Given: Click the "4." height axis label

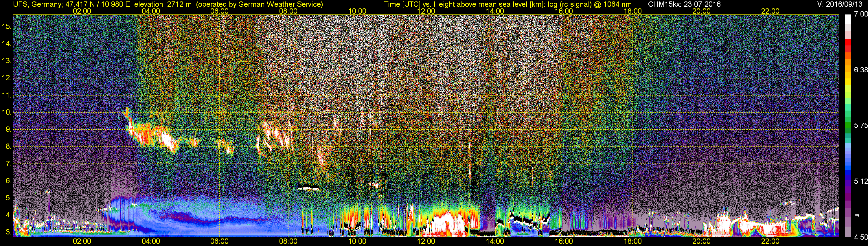Looking at the screenshot, I should (x=8, y=215).
